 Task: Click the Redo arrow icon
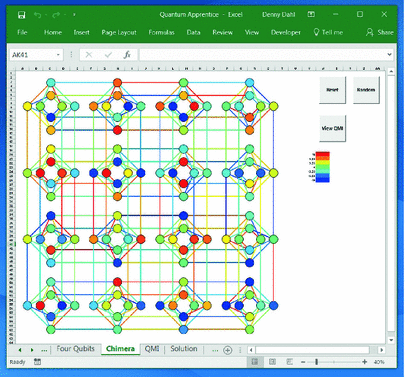[x=56, y=15]
